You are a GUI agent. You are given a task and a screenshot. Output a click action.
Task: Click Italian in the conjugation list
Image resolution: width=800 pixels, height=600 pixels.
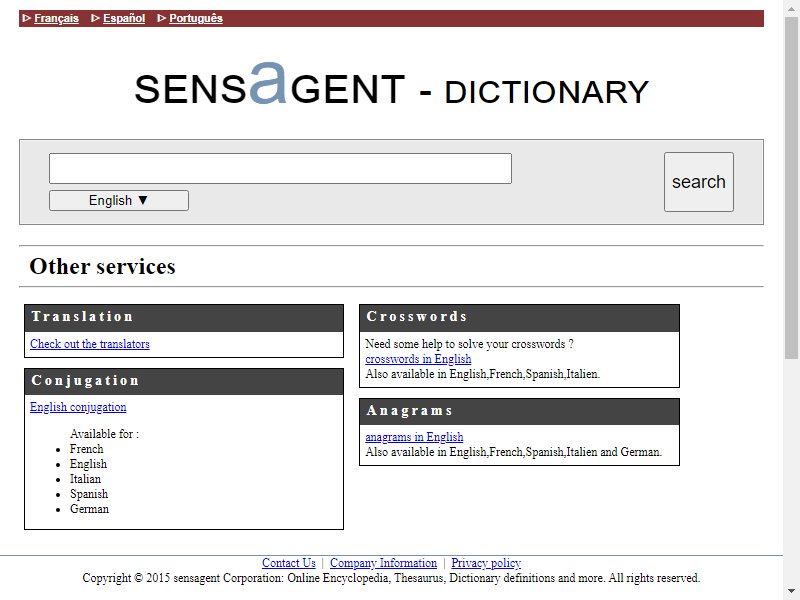[85, 479]
